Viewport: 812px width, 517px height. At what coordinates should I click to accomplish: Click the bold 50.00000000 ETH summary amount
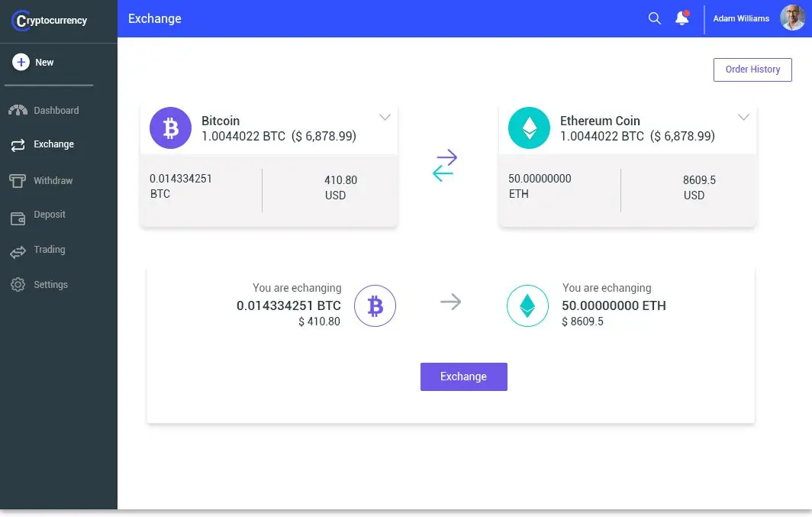tap(614, 305)
